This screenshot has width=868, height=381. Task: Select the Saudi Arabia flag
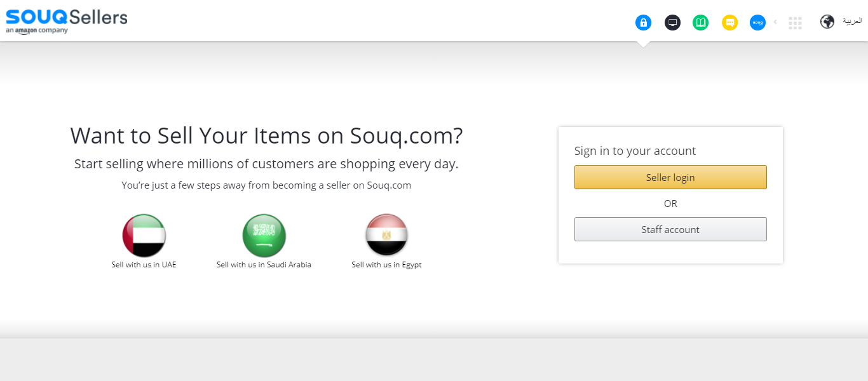(x=264, y=236)
